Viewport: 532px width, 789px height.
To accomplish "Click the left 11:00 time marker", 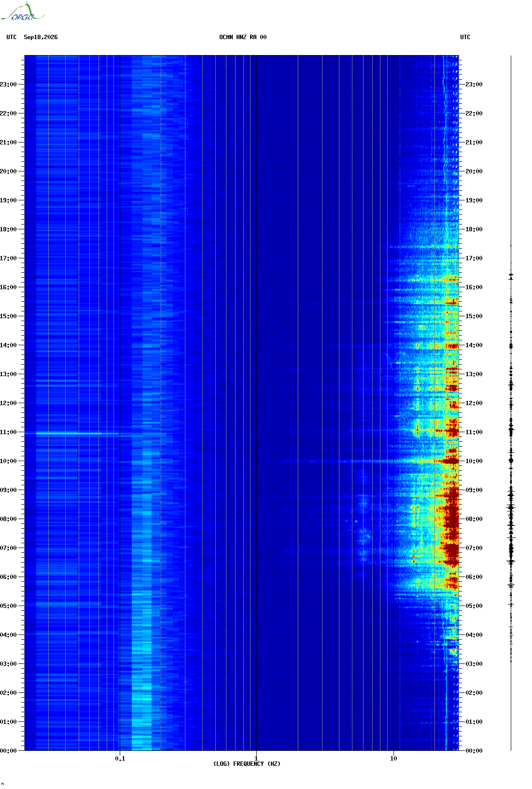I will coord(8,432).
